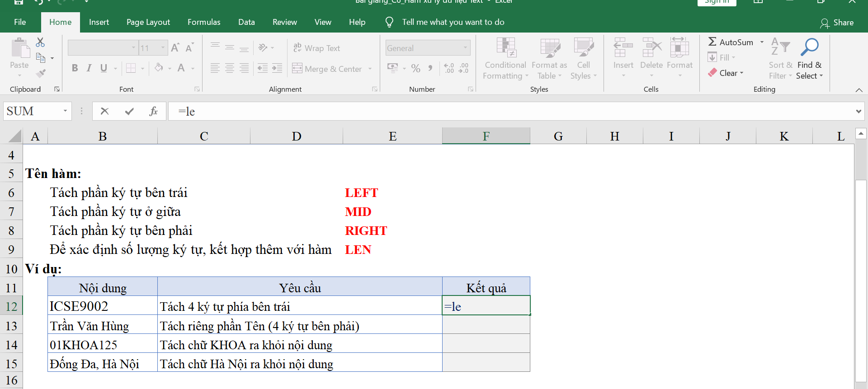Click Merge & Center button
The width and height of the screenshot is (868, 389).
point(327,69)
